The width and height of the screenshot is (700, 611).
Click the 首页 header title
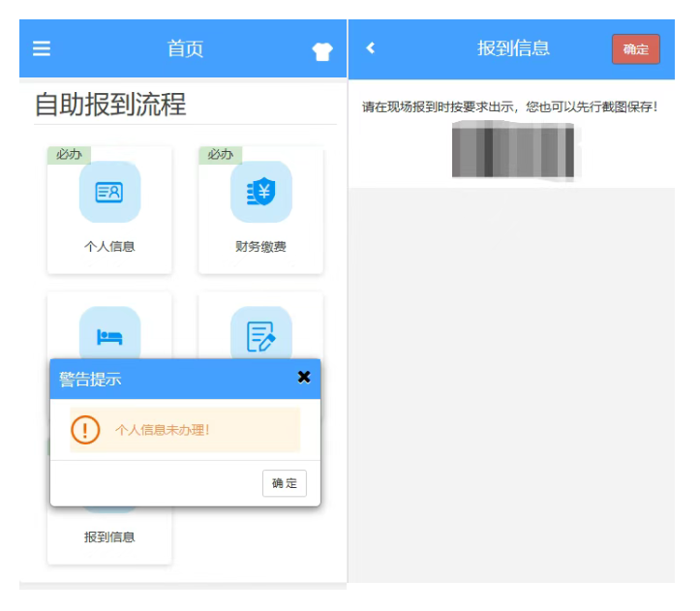[x=185, y=48]
